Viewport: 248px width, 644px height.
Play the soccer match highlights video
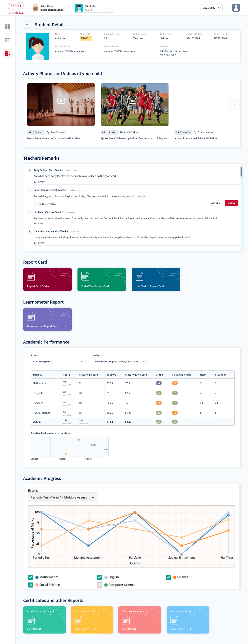tap(132, 101)
